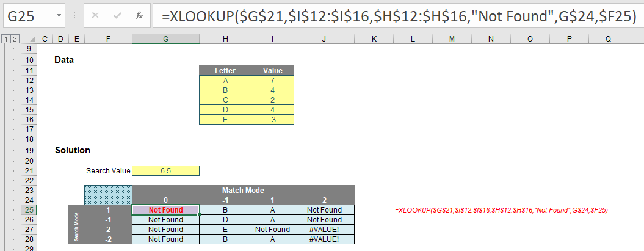Click the Match Mode header cell
The height and width of the screenshot is (251, 644).
(x=243, y=190)
